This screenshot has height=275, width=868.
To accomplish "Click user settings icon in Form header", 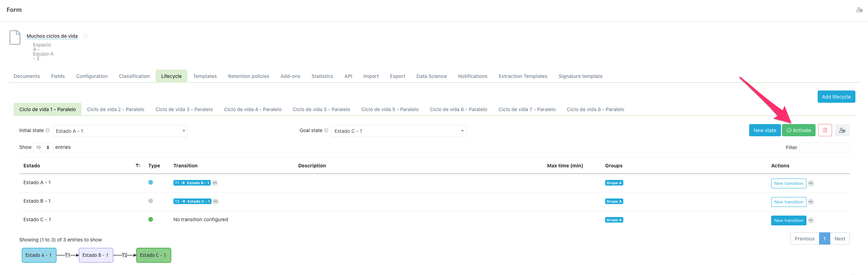I will click(859, 10).
